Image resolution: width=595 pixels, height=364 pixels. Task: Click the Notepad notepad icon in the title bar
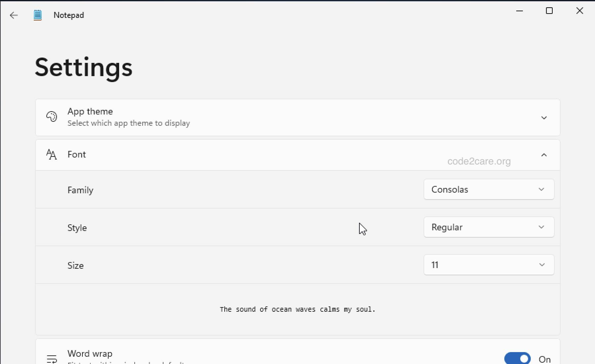(38, 15)
